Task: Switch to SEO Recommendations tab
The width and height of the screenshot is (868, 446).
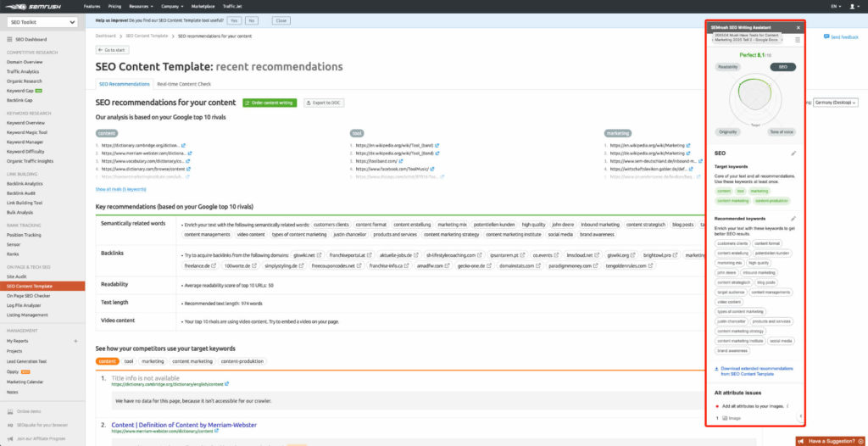Action: (124, 84)
